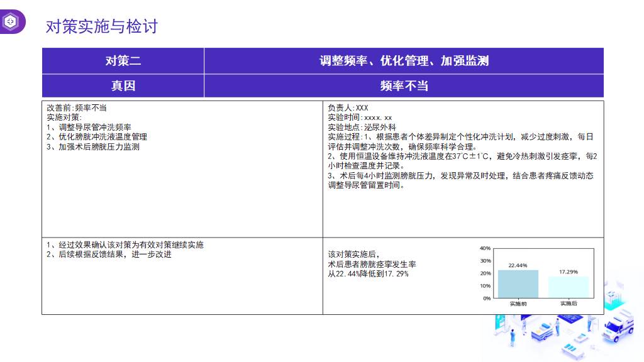Screen dimensions: 644x362
Task: Click the 调整频率、优化管理、加强监测 header cell
Action: pyautogui.click(x=404, y=61)
